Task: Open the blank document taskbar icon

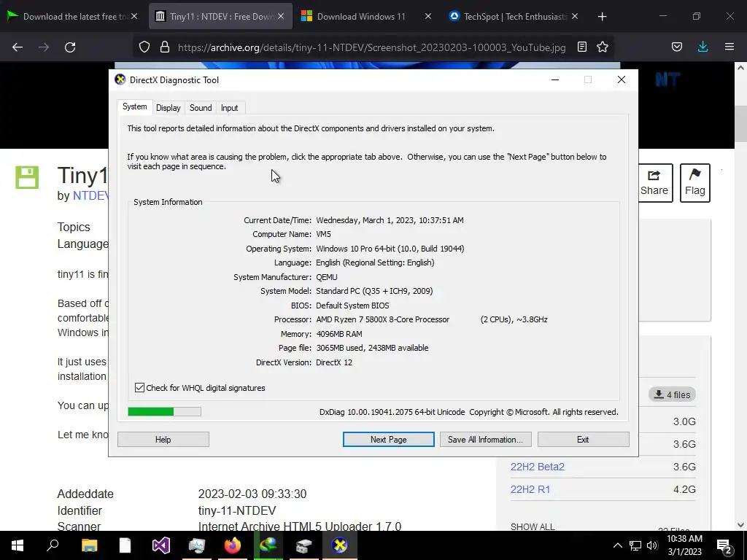Action: 125,545
